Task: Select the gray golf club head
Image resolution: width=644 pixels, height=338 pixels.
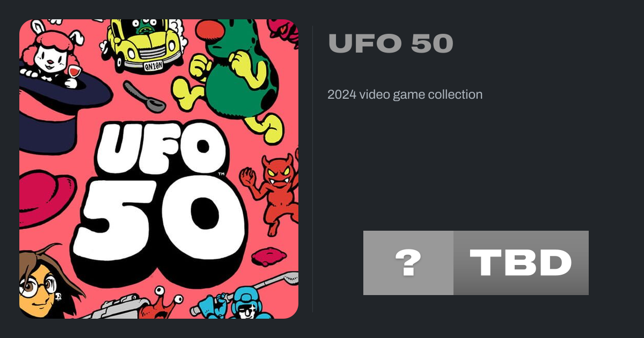Action: [290, 277]
